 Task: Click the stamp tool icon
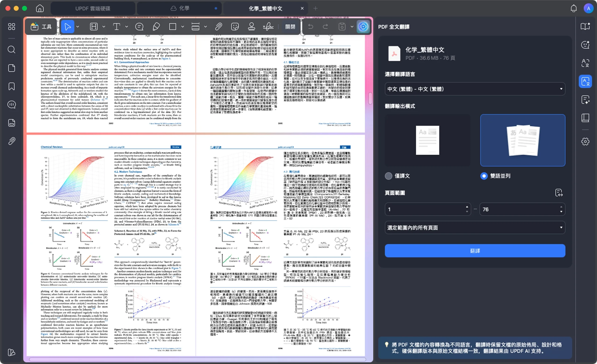(251, 26)
